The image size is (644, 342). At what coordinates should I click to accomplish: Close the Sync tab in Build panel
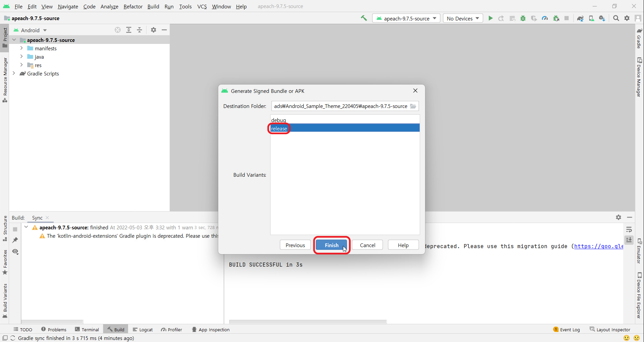tap(47, 218)
